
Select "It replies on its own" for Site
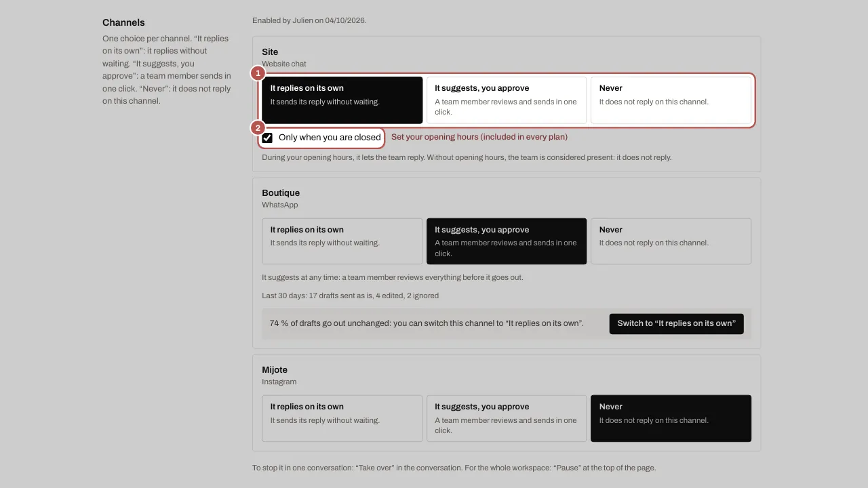[x=342, y=100]
